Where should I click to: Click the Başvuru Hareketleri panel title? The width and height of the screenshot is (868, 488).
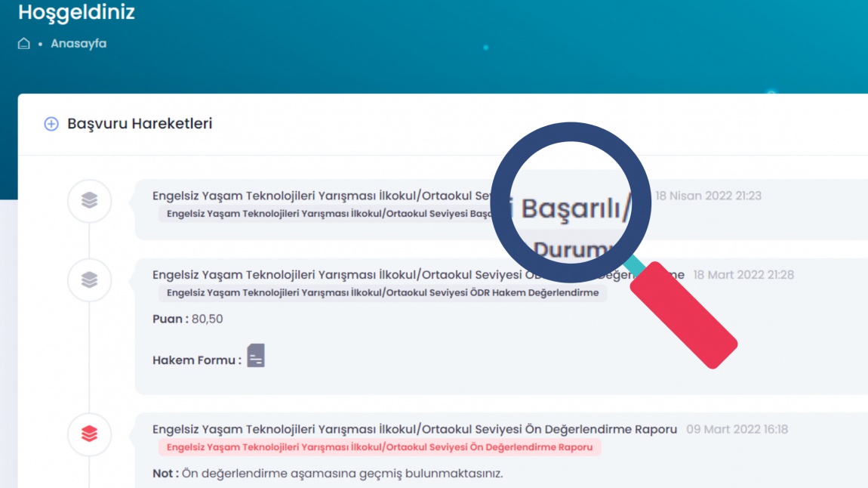tap(140, 124)
